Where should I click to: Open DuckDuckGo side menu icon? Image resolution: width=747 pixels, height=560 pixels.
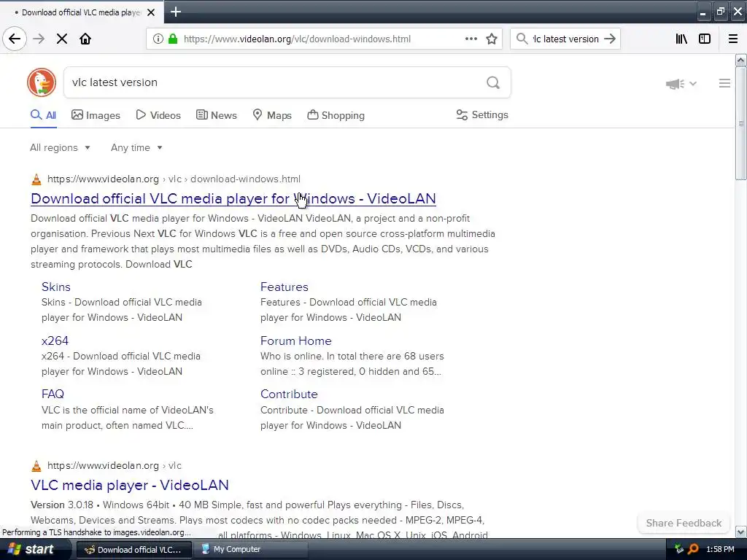point(724,83)
